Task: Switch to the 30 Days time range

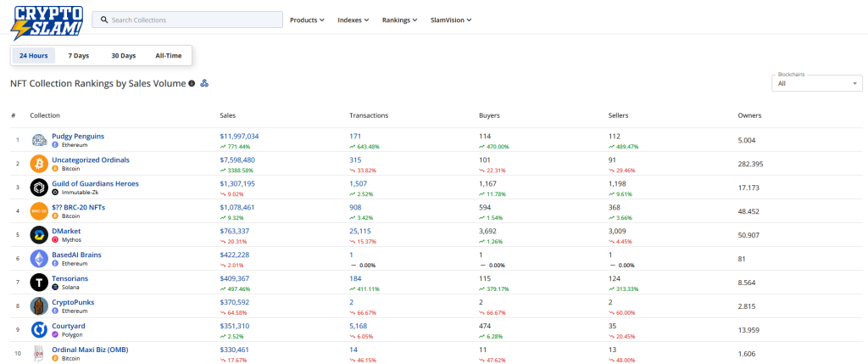Action: 124,56
